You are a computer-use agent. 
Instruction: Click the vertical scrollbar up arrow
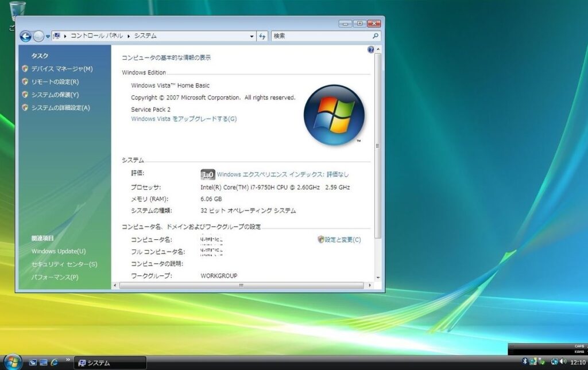(378, 49)
